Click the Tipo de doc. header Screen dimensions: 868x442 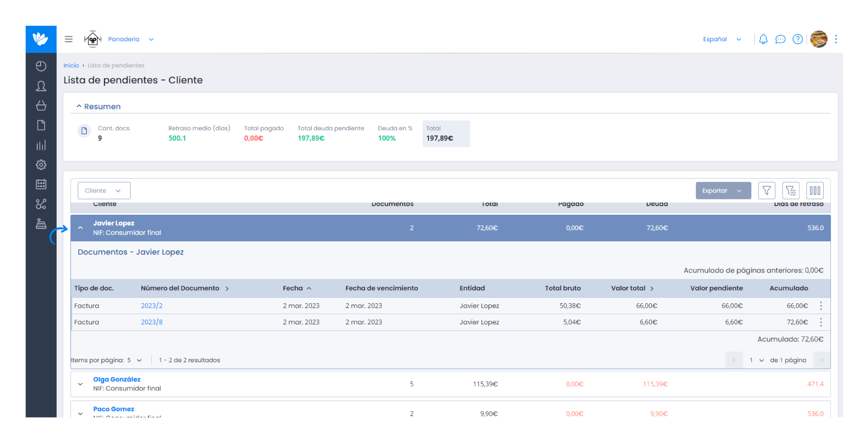[94, 288]
